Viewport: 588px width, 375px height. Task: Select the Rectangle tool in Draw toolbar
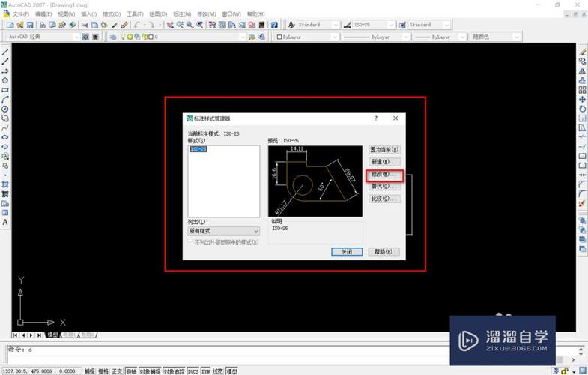(5, 90)
